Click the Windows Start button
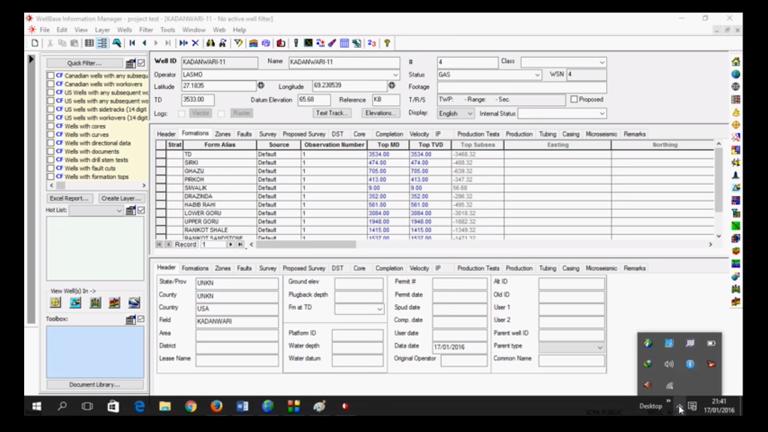This screenshot has width=768, height=432. pos(37,407)
